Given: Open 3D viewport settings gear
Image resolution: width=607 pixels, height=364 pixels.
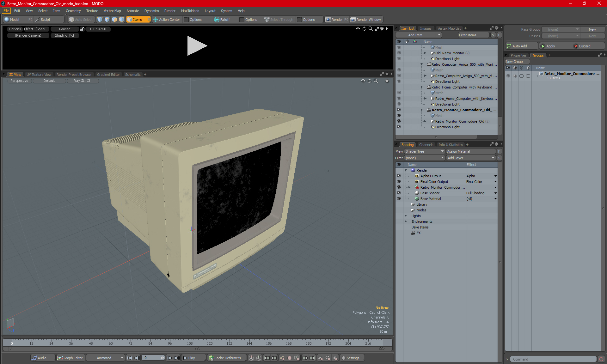Looking at the screenshot, I should [x=387, y=81].
